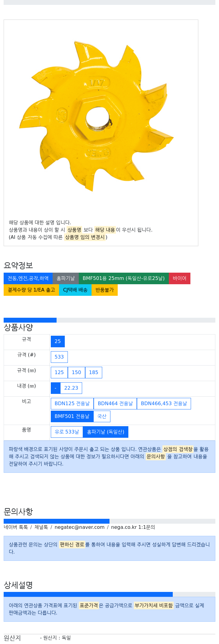Pick the 185 mm size option
The image size is (219, 644).
click(94, 373)
